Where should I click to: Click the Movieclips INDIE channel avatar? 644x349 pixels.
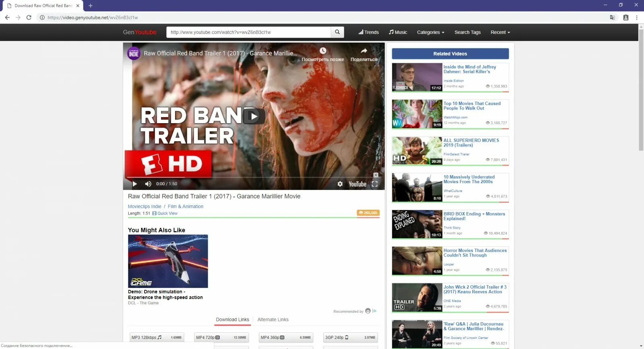[134, 54]
